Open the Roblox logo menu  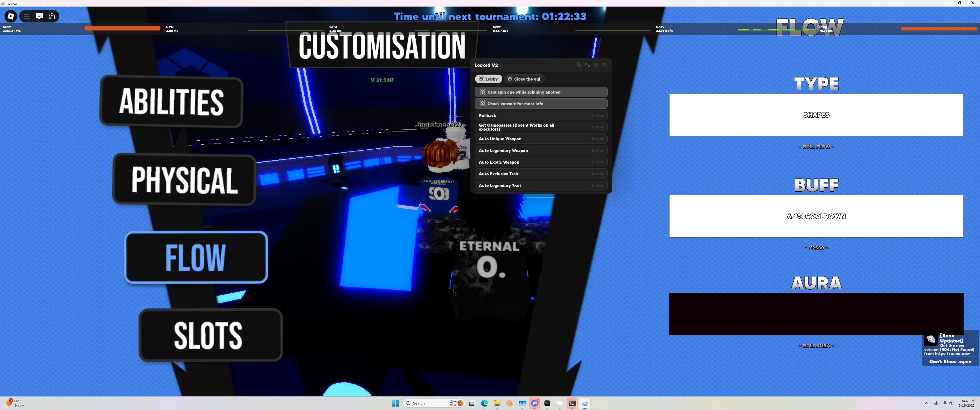coord(11,16)
